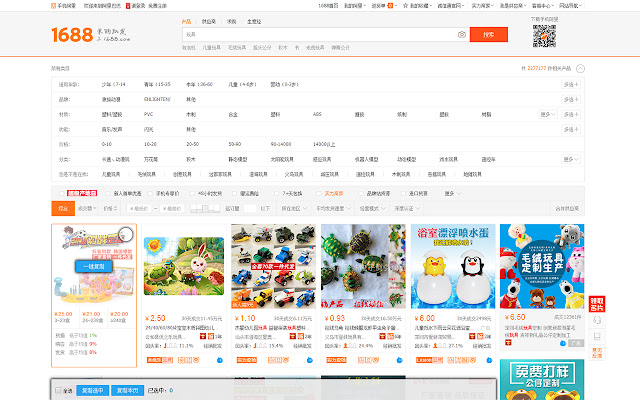Select the 产品 search tab

(x=186, y=22)
